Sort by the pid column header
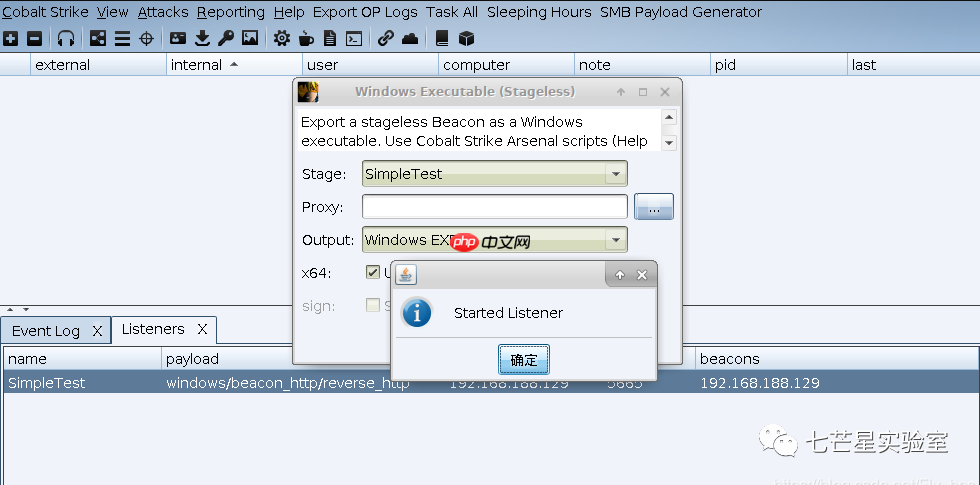Image resolution: width=980 pixels, height=485 pixels. pos(779,65)
